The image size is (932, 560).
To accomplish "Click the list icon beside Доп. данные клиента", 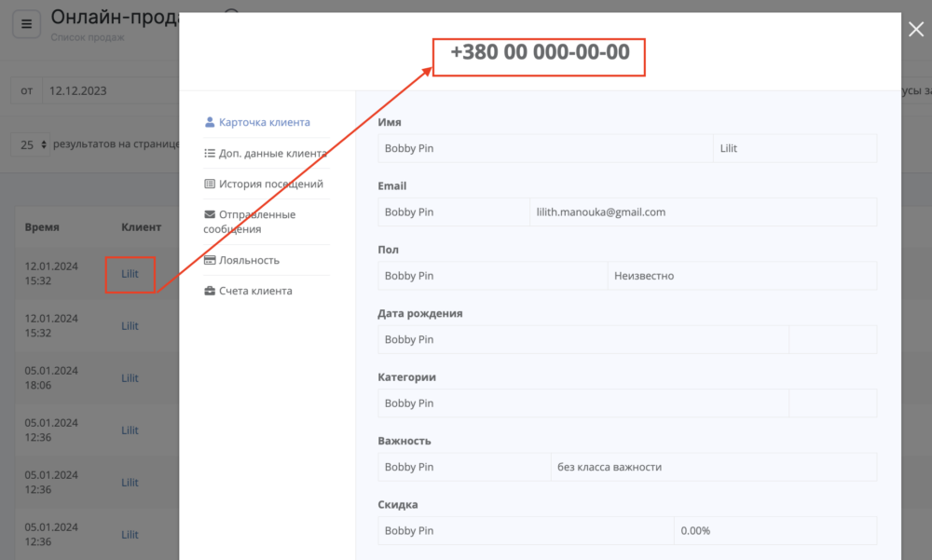I will pos(210,153).
